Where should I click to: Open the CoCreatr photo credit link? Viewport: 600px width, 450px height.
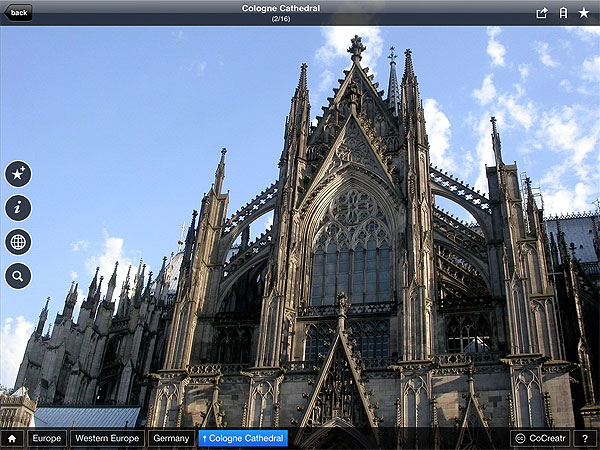point(549,438)
